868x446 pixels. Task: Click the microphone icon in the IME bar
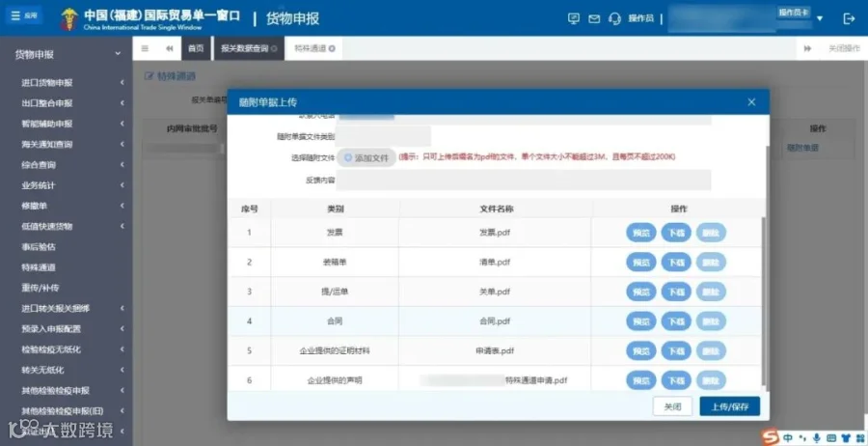pyautogui.click(x=817, y=437)
